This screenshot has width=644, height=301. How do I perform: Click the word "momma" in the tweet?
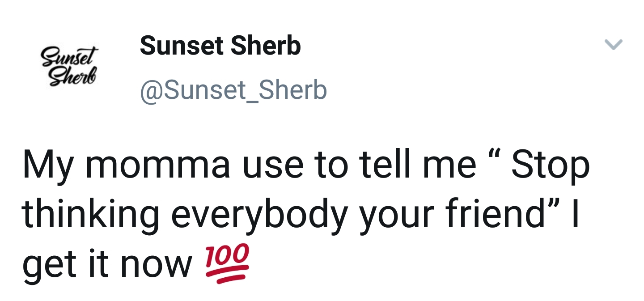158,165
